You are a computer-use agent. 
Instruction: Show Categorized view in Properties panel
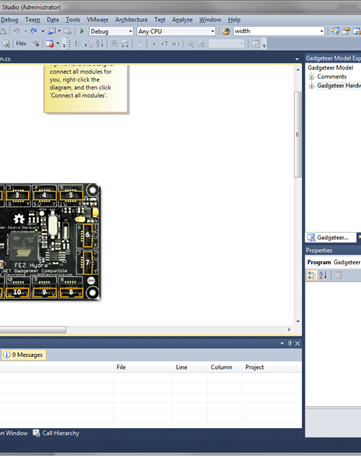coord(312,275)
